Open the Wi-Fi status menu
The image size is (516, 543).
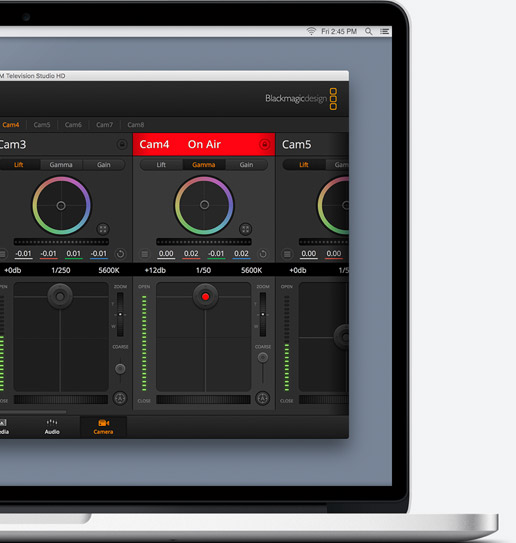coord(311,32)
